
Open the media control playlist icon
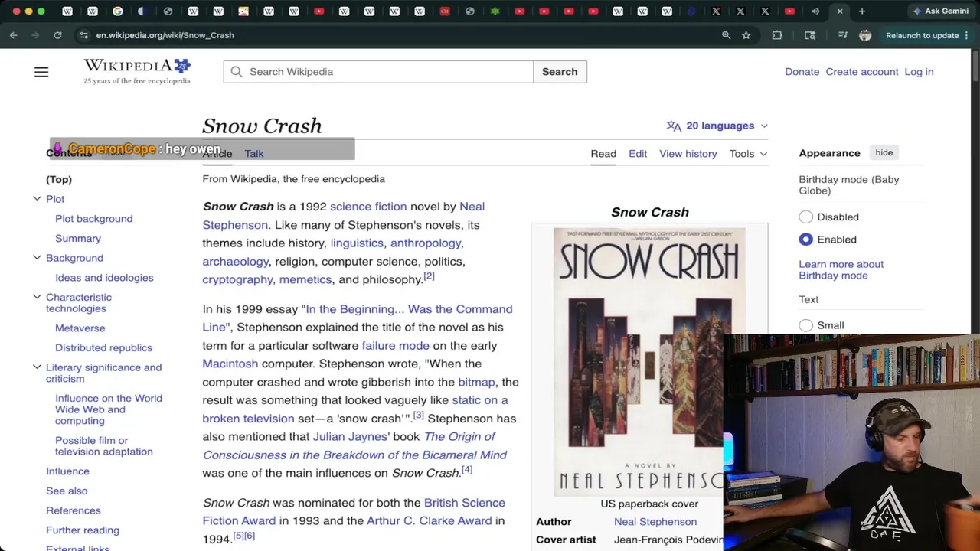click(843, 35)
